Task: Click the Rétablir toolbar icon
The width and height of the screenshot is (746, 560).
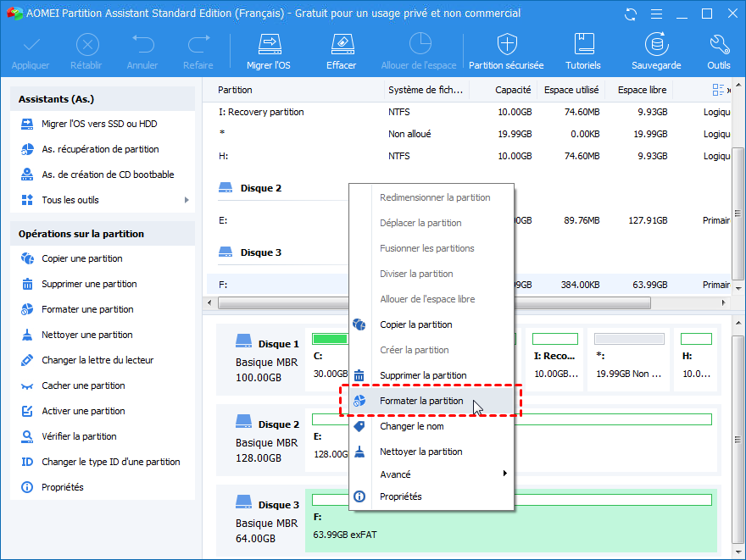Action: click(x=87, y=46)
